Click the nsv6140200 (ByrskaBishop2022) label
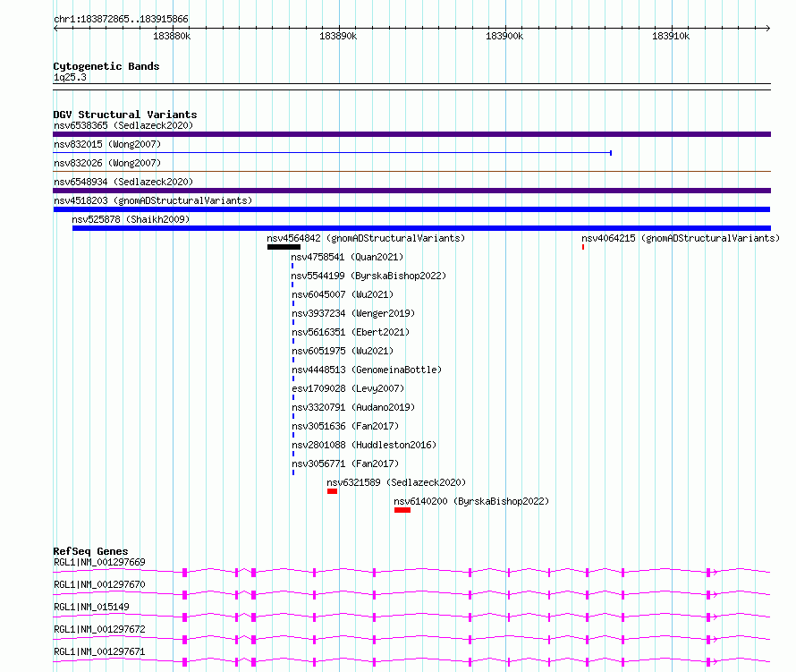The width and height of the screenshot is (796, 672). (x=471, y=501)
